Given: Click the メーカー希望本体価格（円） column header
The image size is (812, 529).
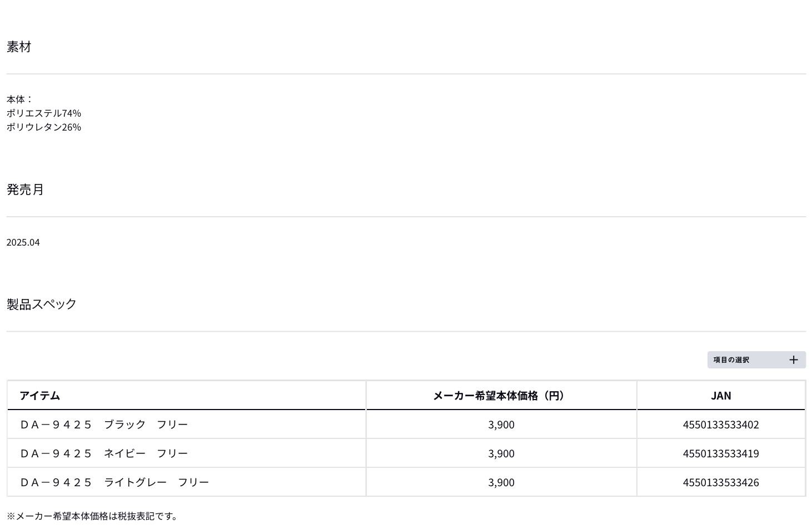Looking at the screenshot, I should coord(500,396).
